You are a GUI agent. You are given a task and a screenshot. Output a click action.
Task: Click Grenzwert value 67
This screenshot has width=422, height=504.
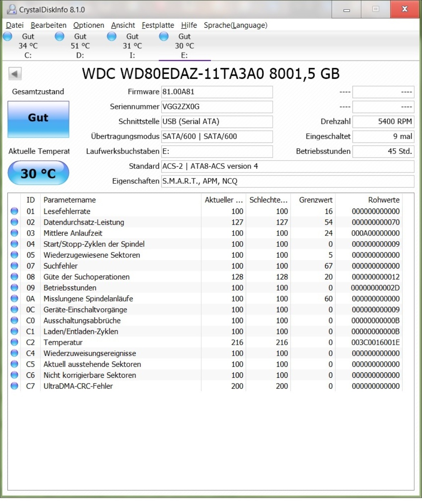[328, 266]
